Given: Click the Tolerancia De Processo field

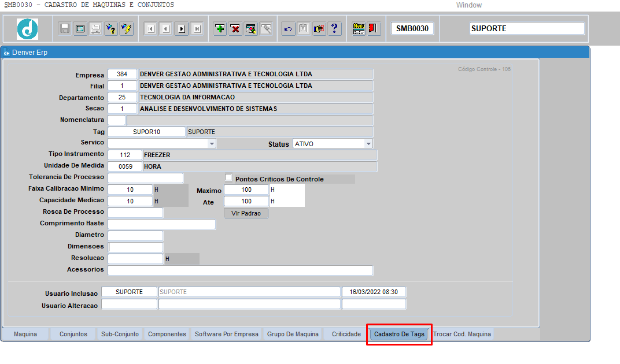Looking at the screenshot, I should point(146,178).
